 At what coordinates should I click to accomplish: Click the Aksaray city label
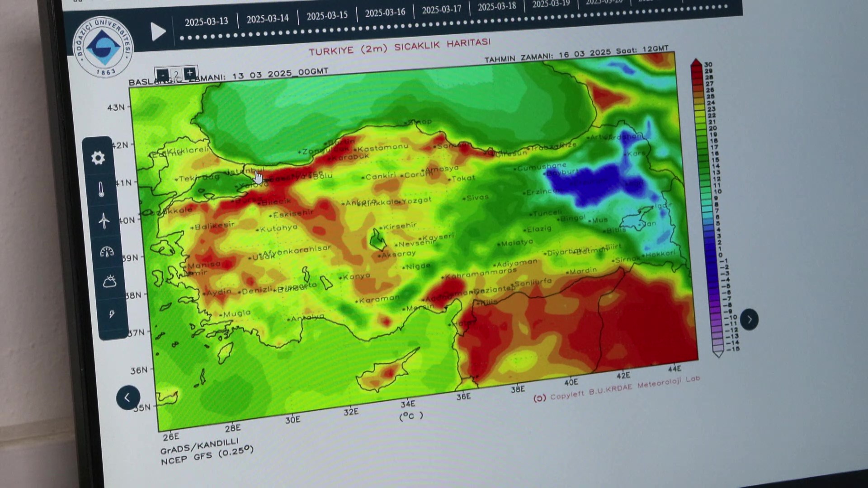[396, 254]
